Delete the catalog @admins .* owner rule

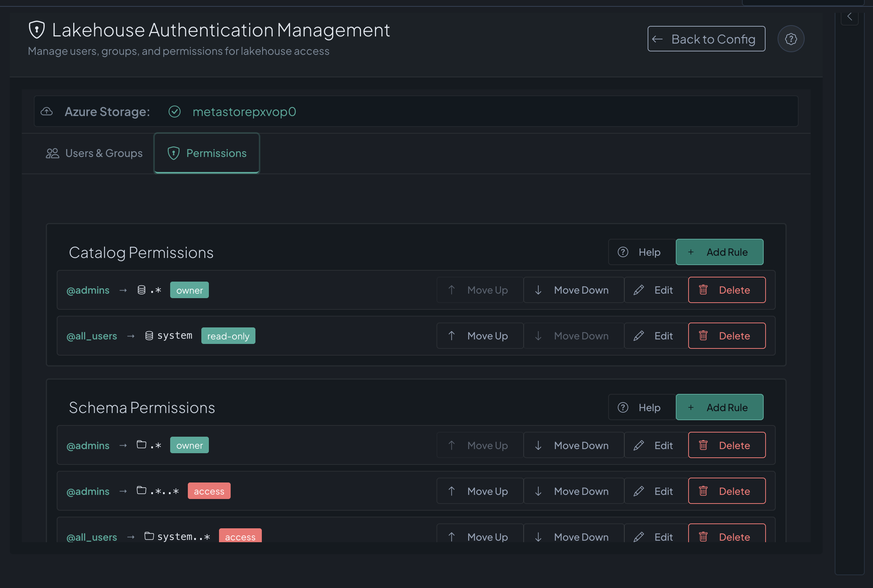click(x=727, y=290)
